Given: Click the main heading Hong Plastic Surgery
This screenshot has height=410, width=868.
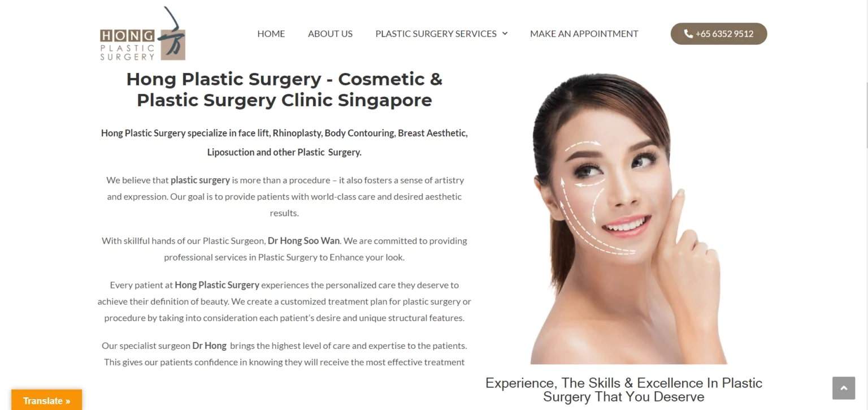Looking at the screenshot, I should coord(284,89).
